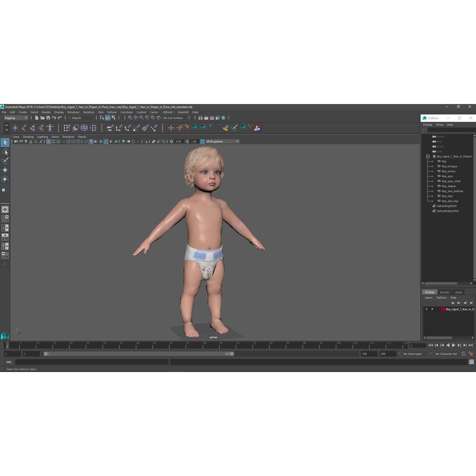Open the Objects selection mask dropdown
This screenshot has height=476, width=476.
[81, 118]
